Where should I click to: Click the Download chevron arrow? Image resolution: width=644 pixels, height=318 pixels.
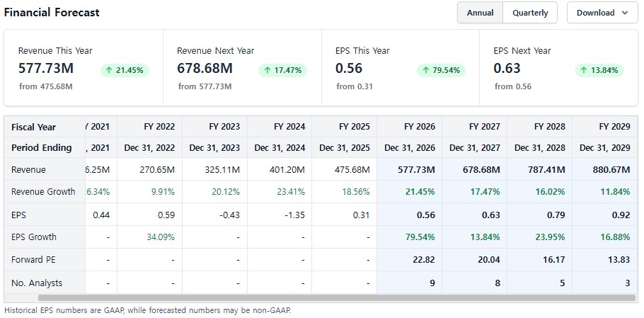coord(625,13)
